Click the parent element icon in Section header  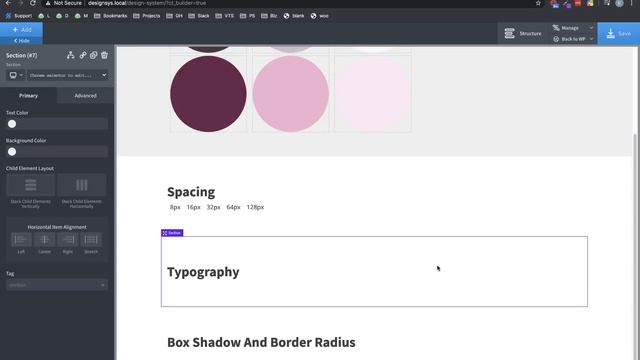tap(71, 55)
